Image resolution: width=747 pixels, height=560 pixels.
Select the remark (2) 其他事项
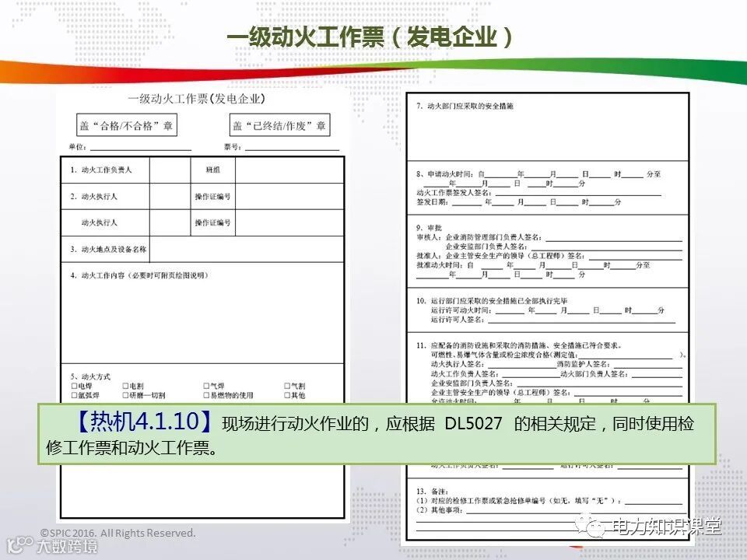(x=440, y=510)
